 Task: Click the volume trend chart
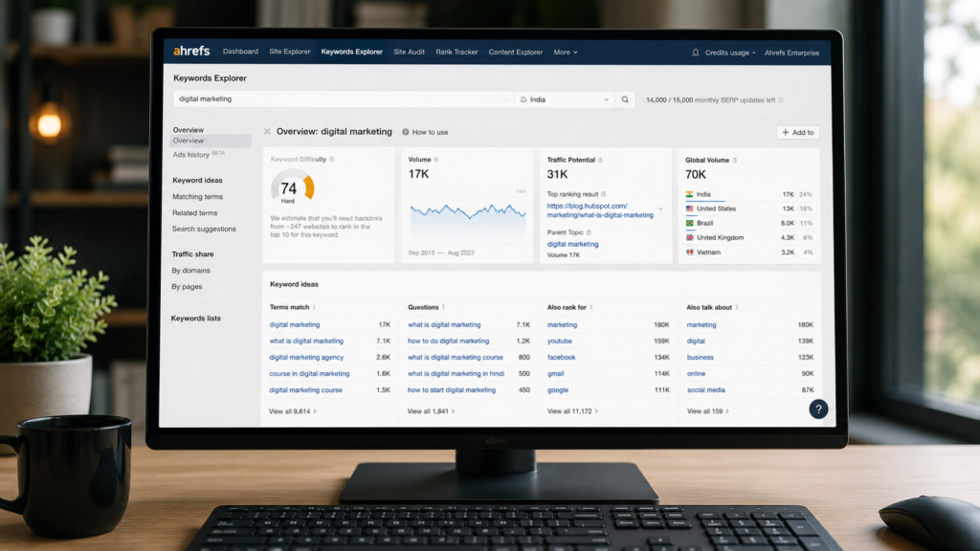click(467, 215)
